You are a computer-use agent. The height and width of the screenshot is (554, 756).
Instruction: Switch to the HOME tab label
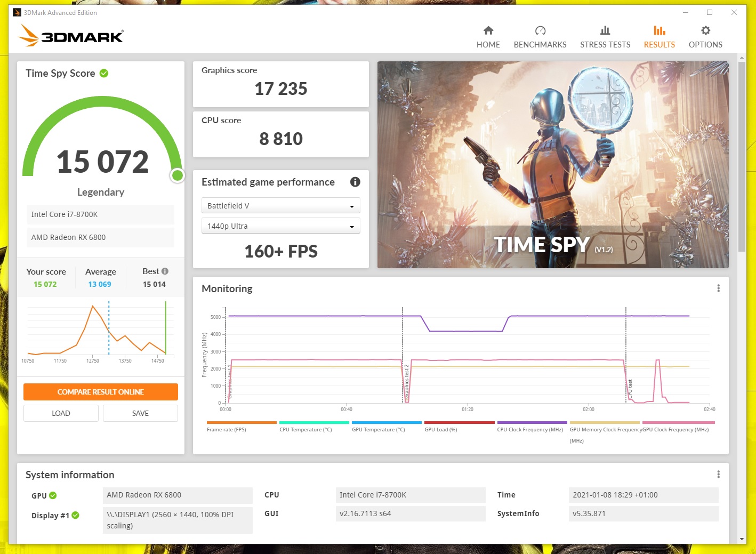488,45
